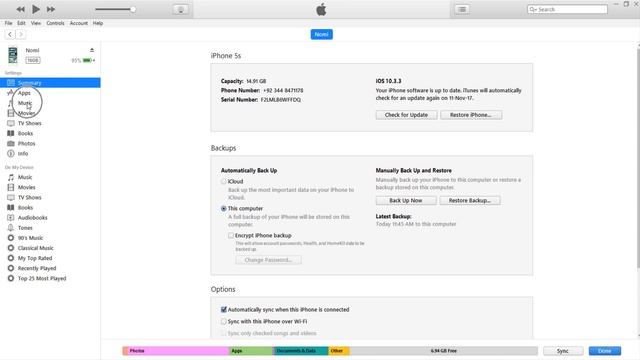Viewport: 640px width, 360px height.
Task: Click into the Search field
Action: click(567, 9)
